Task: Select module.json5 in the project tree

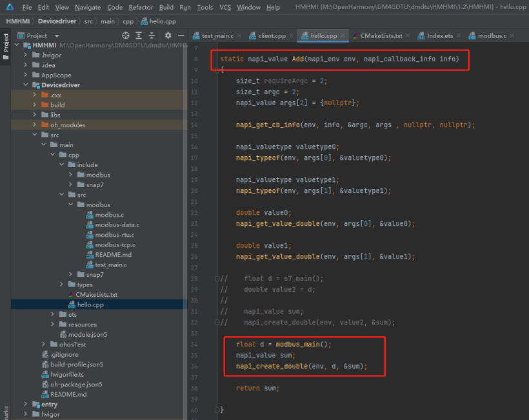Action: coord(84,334)
